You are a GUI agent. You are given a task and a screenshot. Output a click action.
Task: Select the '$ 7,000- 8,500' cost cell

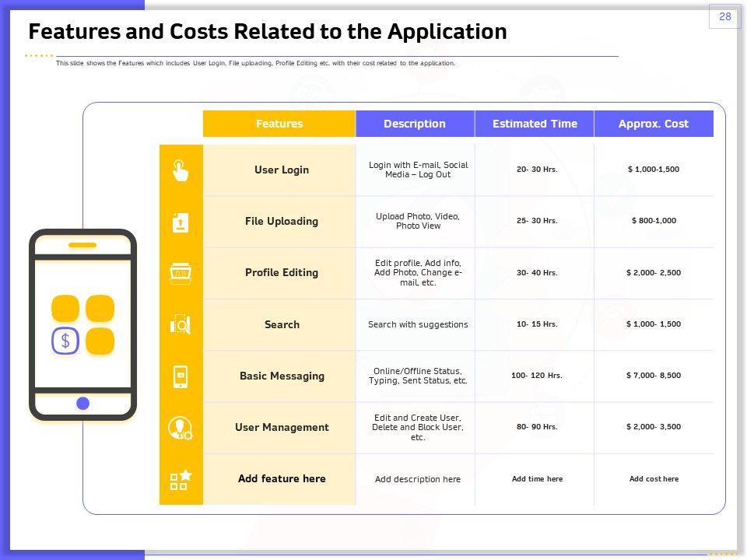(x=654, y=375)
